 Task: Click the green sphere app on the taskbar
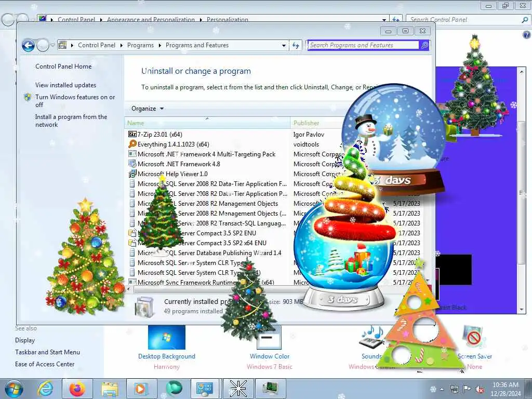174,389
